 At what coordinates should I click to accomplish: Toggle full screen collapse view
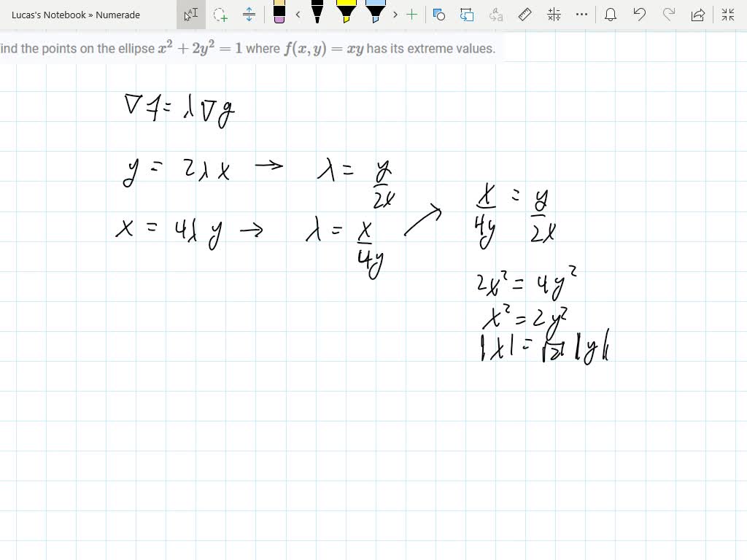pos(727,15)
